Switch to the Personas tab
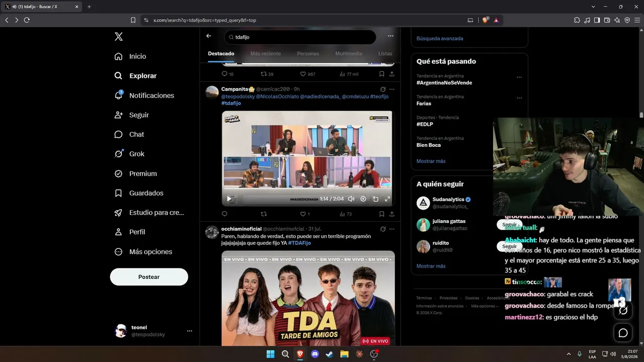The image size is (644, 362). click(308, 54)
